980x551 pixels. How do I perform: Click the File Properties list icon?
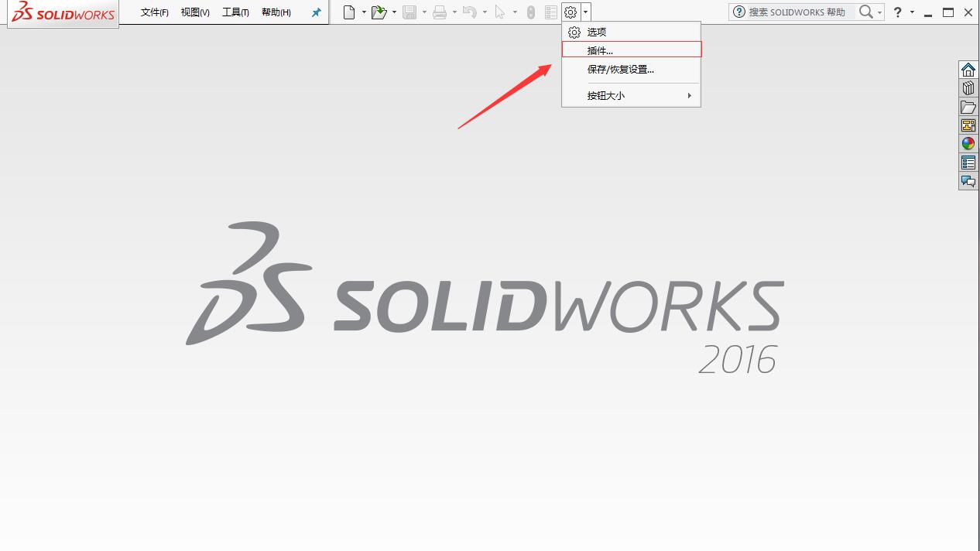click(x=550, y=12)
